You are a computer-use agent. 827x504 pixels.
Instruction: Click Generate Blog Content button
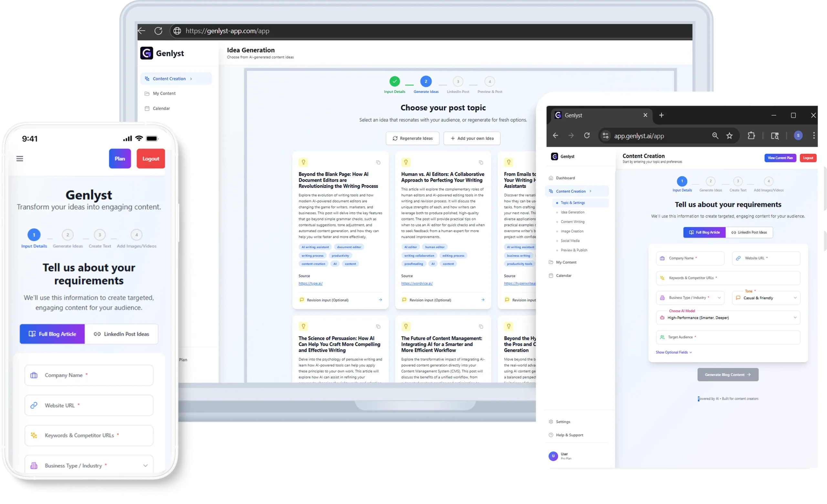pos(728,375)
